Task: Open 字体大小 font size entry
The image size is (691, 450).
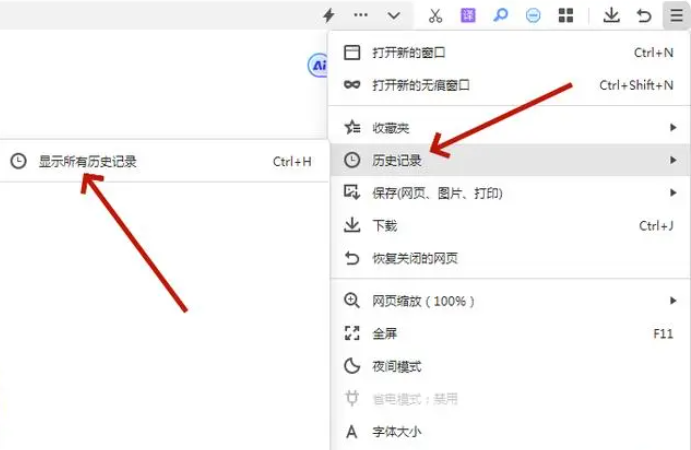Action: [x=509, y=431]
